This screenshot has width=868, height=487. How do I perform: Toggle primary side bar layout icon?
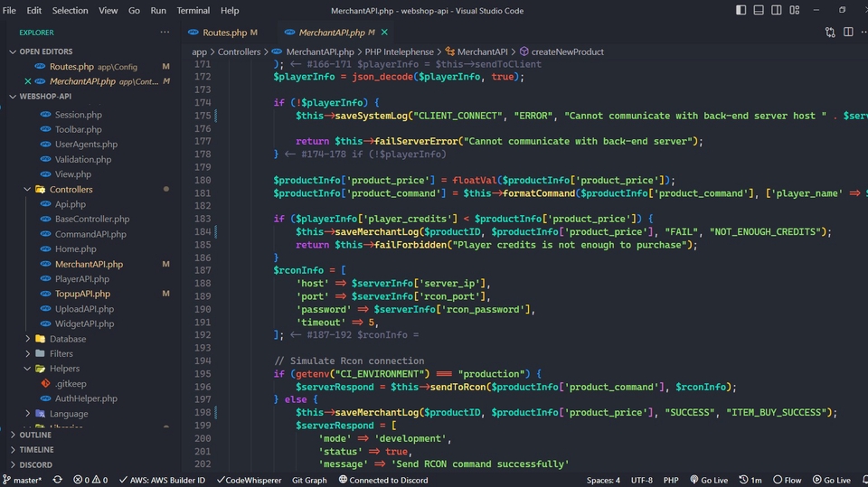(741, 10)
